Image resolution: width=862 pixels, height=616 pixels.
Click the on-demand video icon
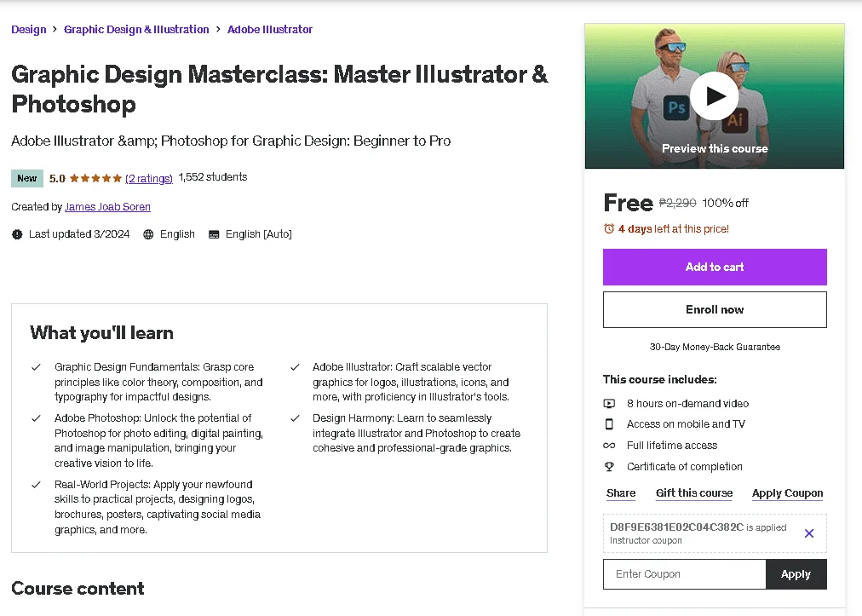pyautogui.click(x=609, y=404)
